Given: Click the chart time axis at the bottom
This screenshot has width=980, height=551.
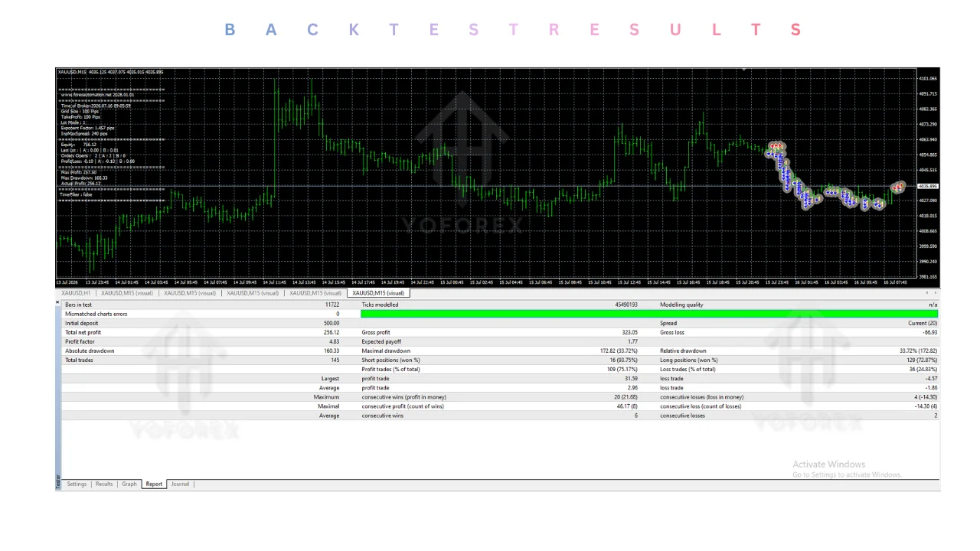Looking at the screenshot, I should [x=486, y=282].
